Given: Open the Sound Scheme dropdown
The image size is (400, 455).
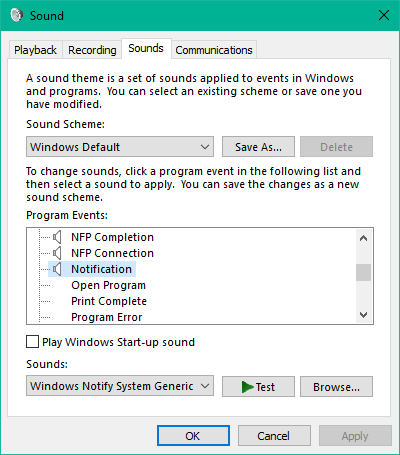Looking at the screenshot, I should pyautogui.click(x=120, y=147).
